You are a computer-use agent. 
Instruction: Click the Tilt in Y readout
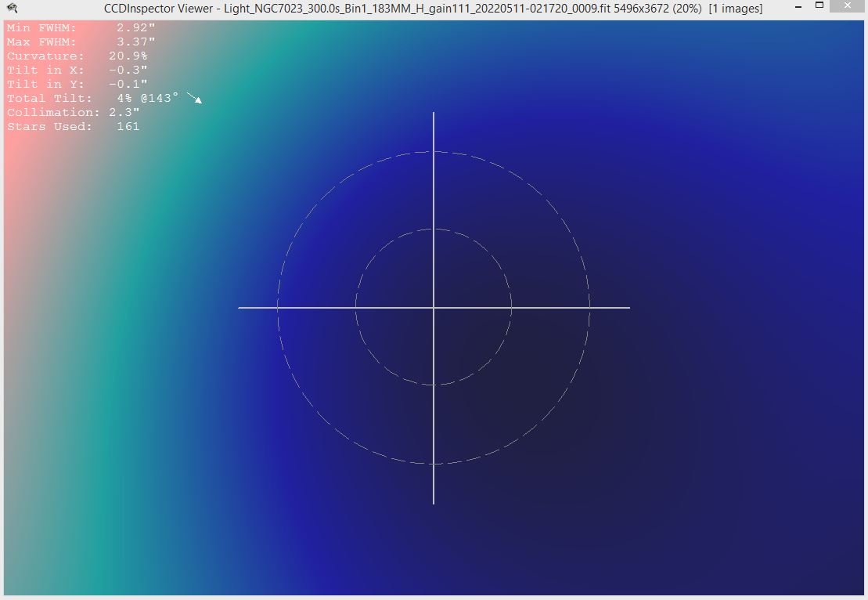pos(125,84)
